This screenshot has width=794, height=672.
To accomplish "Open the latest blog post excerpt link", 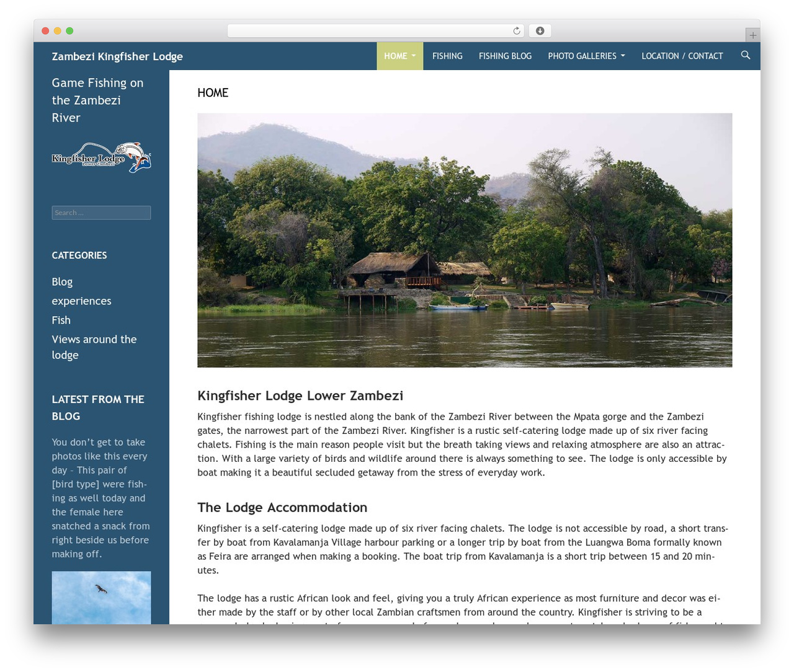I will [x=101, y=498].
